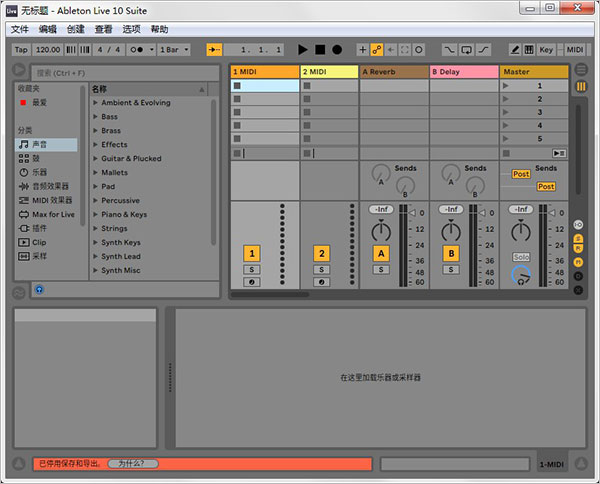The image size is (600, 484).
Task: Open the 1 Bar quantization dropdown
Action: point(173,49)
